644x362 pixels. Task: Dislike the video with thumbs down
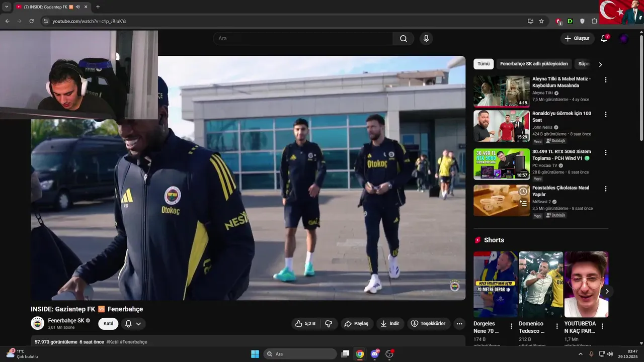(329, 324)
